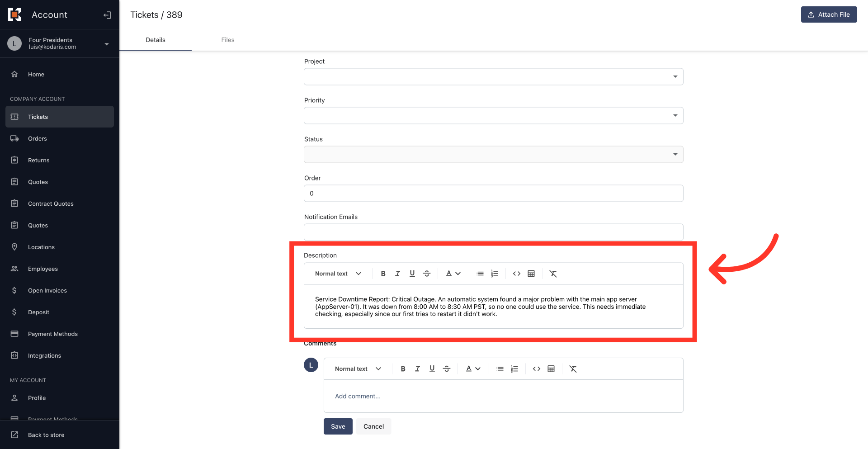Image resolution: width=868 pixels, height=449 pixels.
Task: Open Normal text style dropdown in Comments
Action: tap(358, 369)
